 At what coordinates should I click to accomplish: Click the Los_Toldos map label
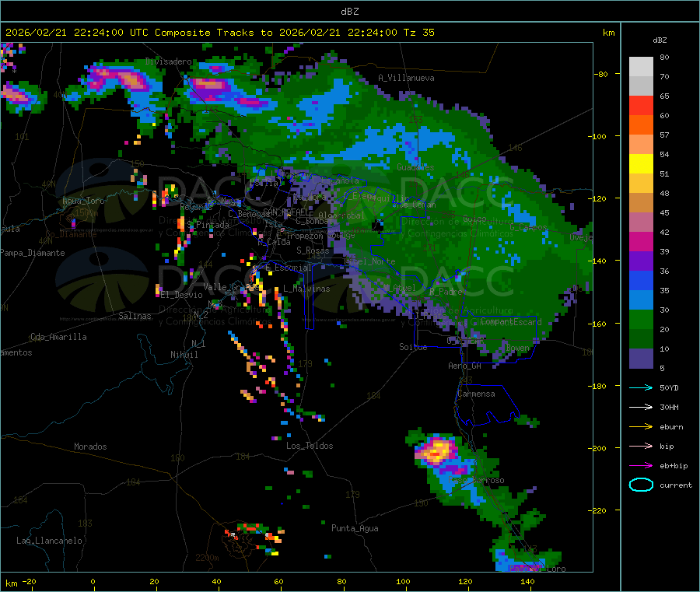[310, 446]
